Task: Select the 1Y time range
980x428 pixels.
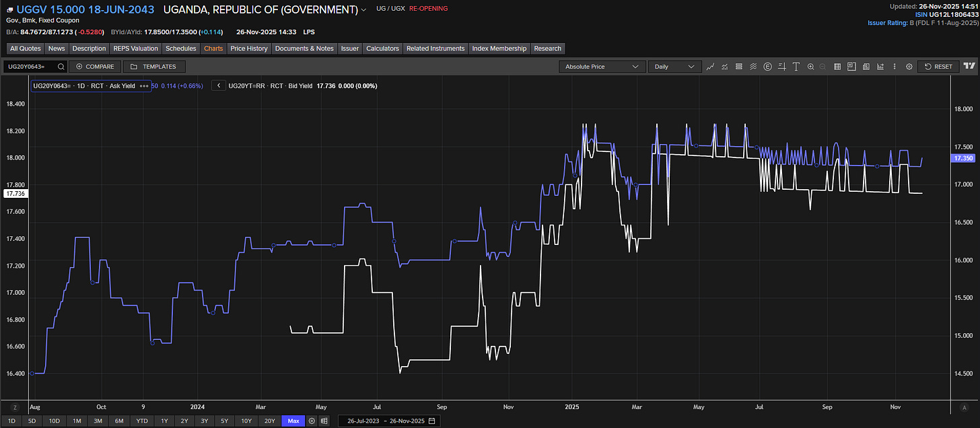Action: (164, 421)
